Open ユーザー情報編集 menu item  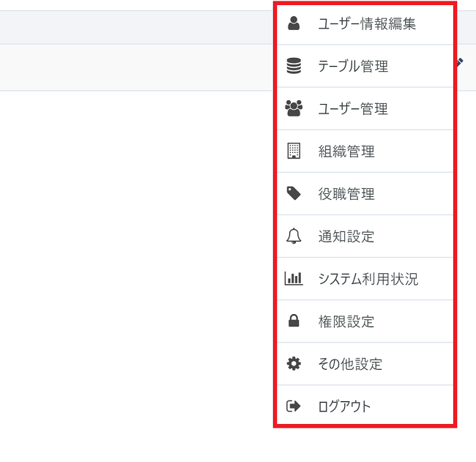pyautogui.click(x=366, y=23)
